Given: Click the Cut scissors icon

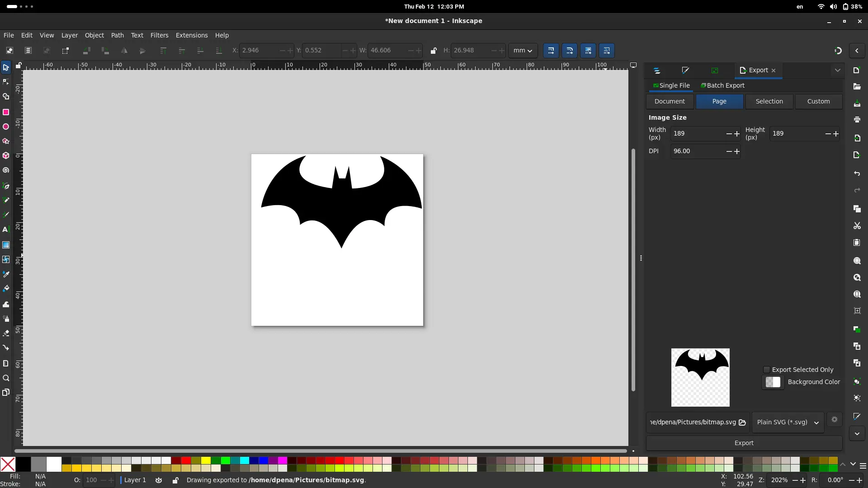Looking at the screenshot, I should point(857,225).
